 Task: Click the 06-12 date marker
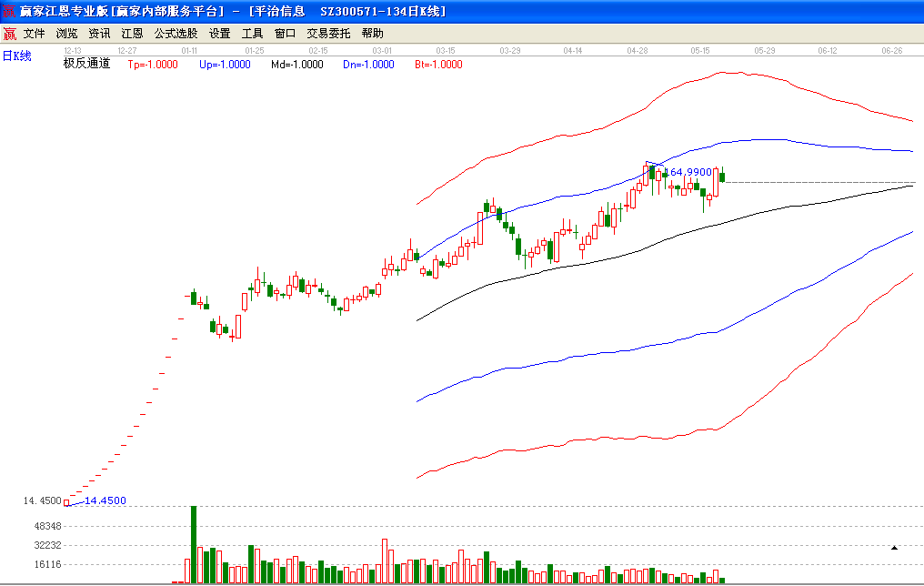(828, 51)
